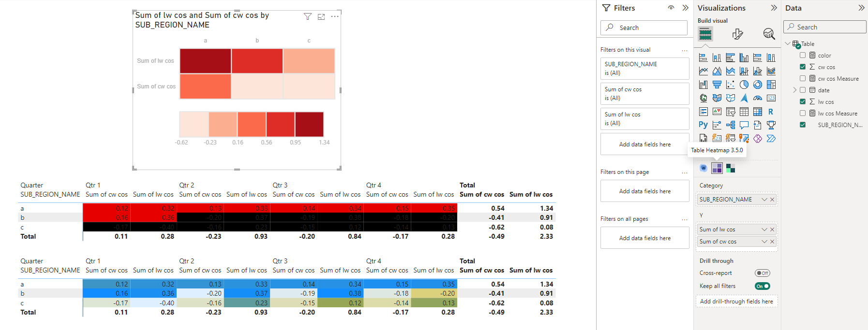Uncheck the SUB_REGION_NAME field checkbox
This screenshot has width=868, height=330.
coord(803,125)
